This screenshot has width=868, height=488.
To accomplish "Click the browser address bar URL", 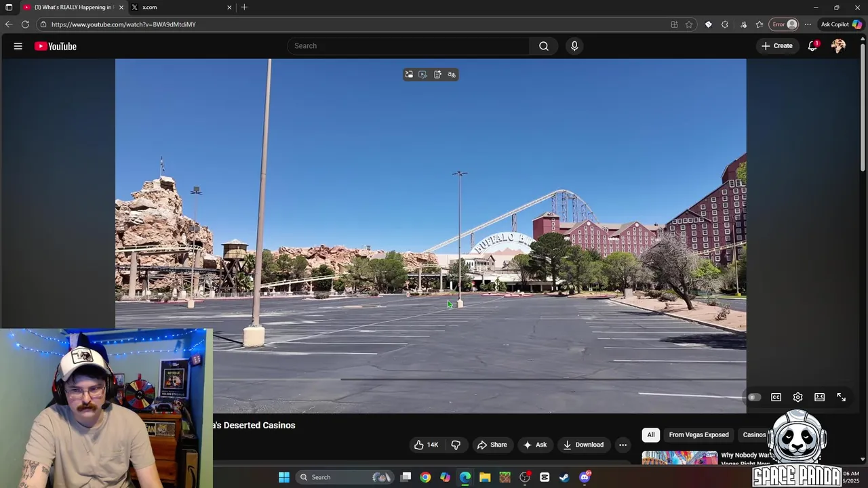I will pos(123,24).
